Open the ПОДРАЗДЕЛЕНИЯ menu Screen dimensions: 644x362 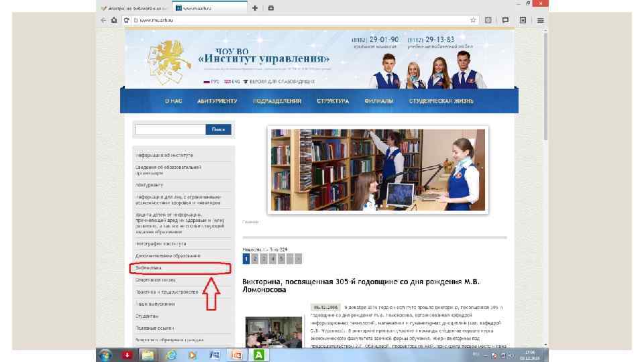pos(277,101)
